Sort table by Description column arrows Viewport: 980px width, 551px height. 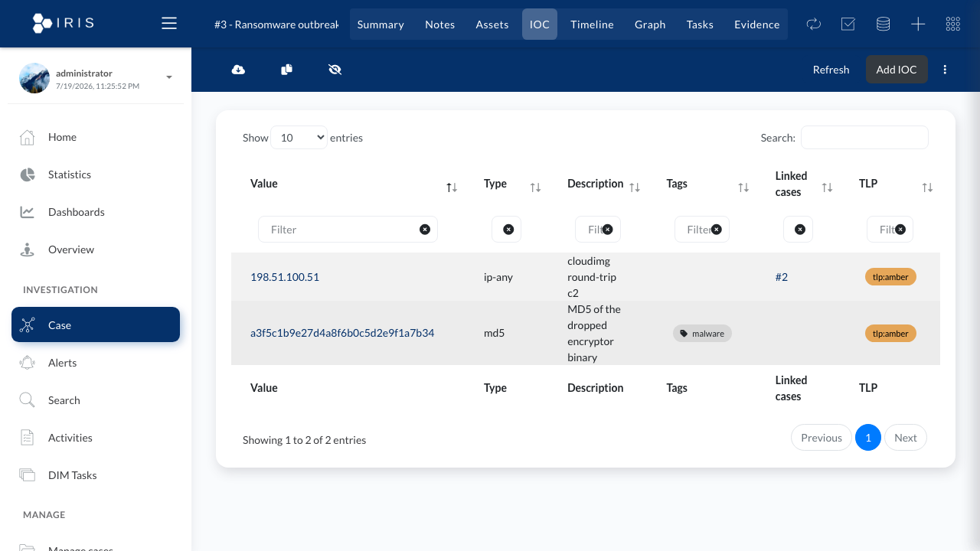[x=635, y=187]
